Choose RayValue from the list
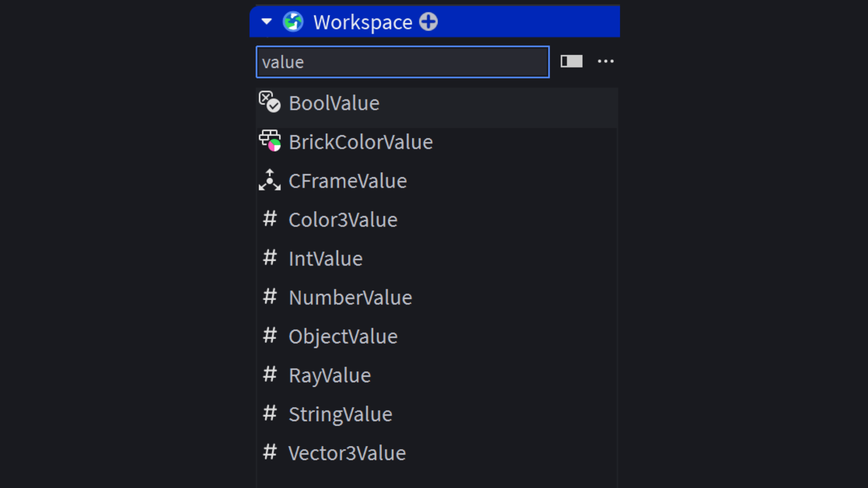 tap(330, 375)
